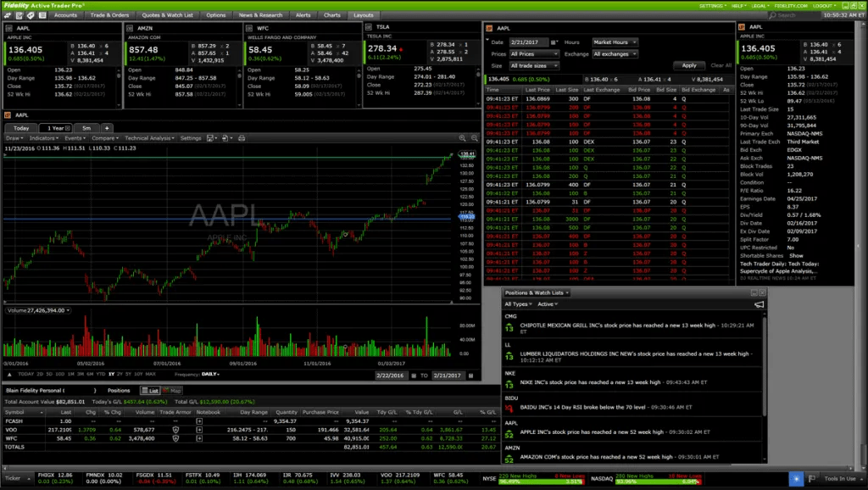Open Trade Armor shield for VOO
The image size is (868, 490).
coord(175,430)
